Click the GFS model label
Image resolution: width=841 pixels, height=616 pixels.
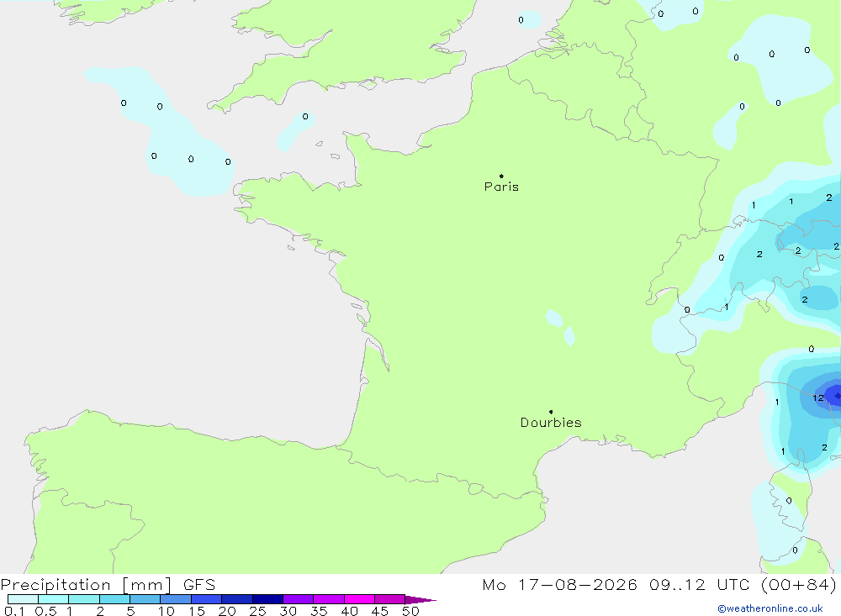click(x=199, y=585)
